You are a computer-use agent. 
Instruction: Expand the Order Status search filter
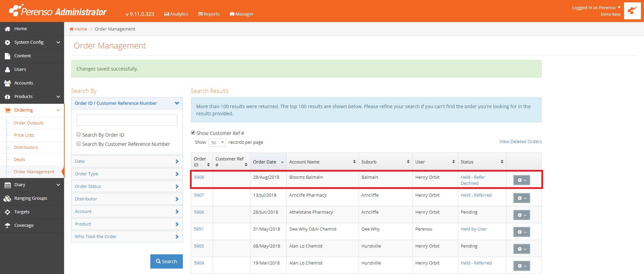coord(127,187)
